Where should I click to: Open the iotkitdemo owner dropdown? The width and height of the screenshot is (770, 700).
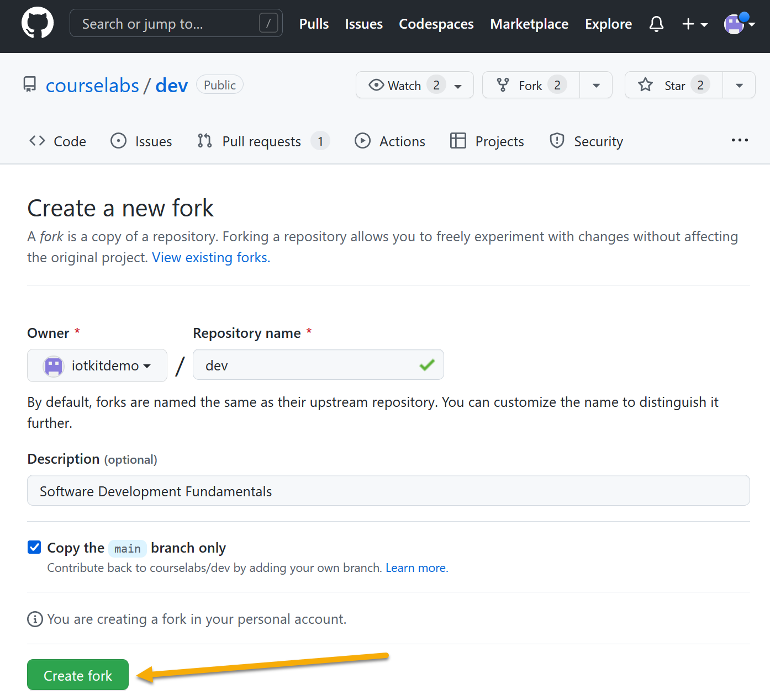97,365
